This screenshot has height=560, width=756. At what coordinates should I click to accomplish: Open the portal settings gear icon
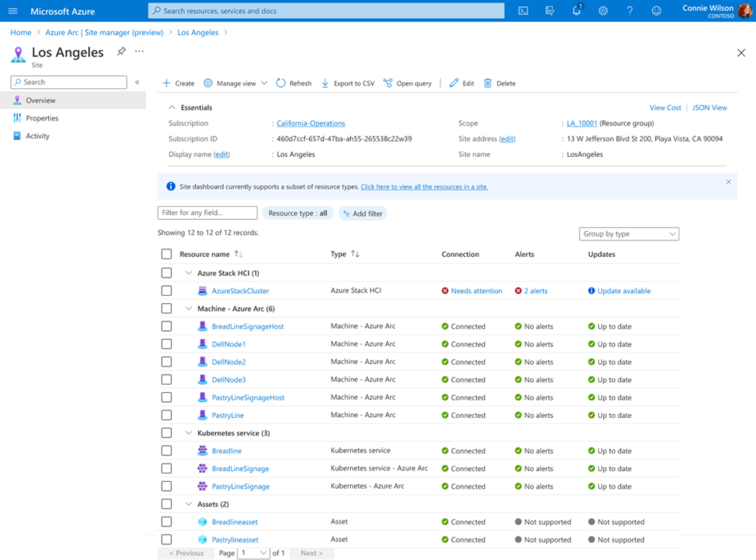[x=603, y=11]
